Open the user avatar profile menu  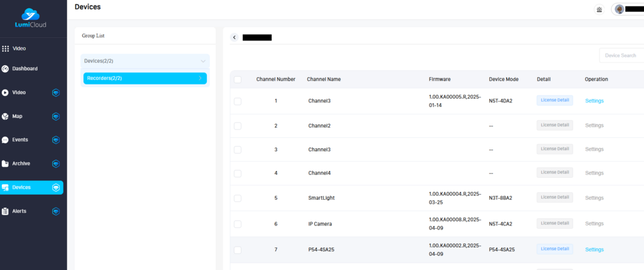point(620,10)
